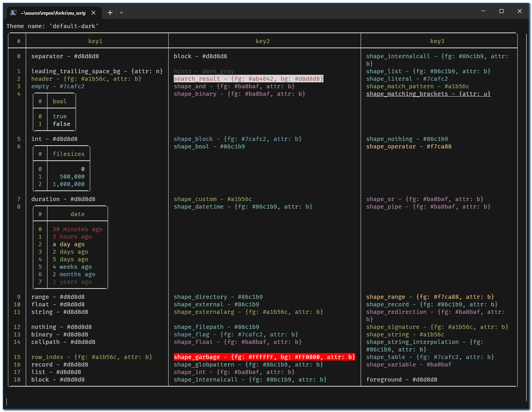The image size is (532, 412).
Task: Click the shape_range entry
Action: (430, 297)
